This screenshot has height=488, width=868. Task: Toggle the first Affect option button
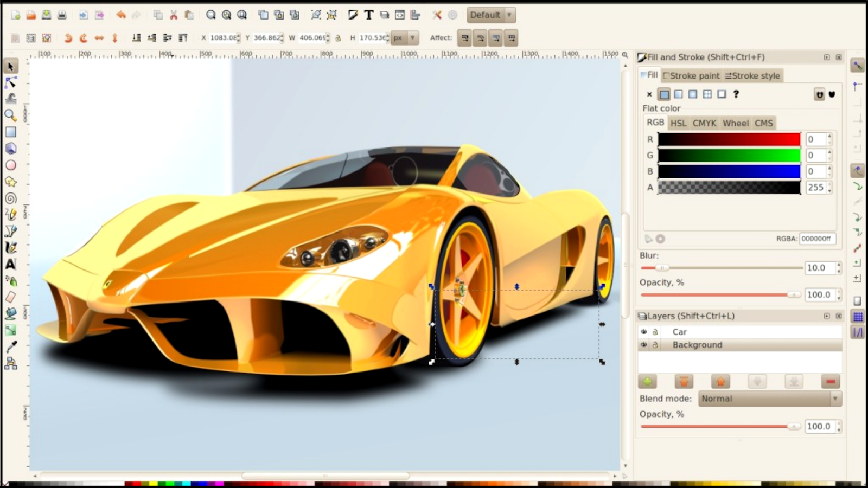pyautogui.click(x=465, y=38)
